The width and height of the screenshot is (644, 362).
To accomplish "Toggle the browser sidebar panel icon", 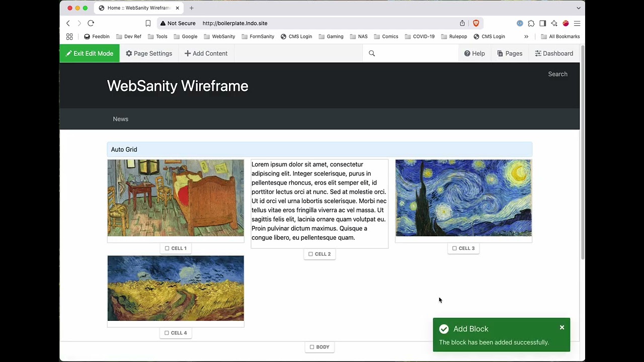I will [542, 23].
